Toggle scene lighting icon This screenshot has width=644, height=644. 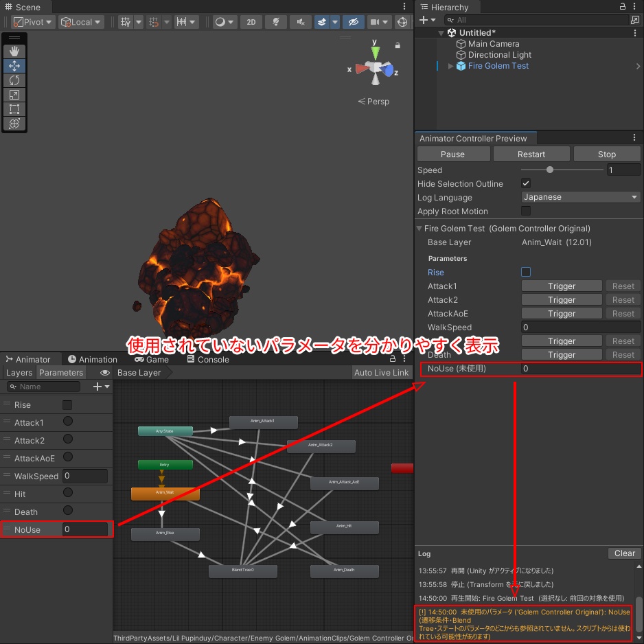275,22
